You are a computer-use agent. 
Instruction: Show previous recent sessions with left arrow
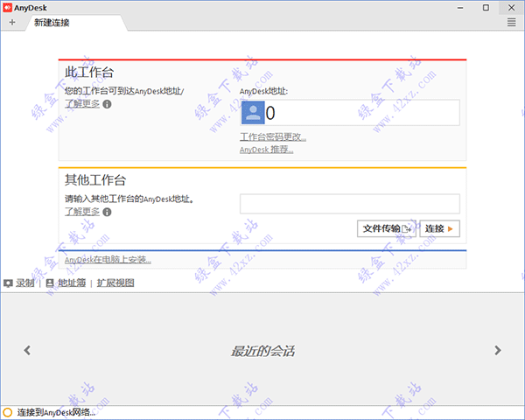coord(27,350)
